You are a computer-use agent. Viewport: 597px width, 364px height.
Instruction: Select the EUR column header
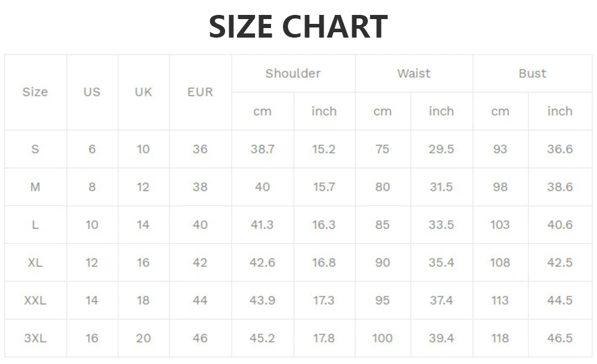pyautogui.click(x=200, y=92)
